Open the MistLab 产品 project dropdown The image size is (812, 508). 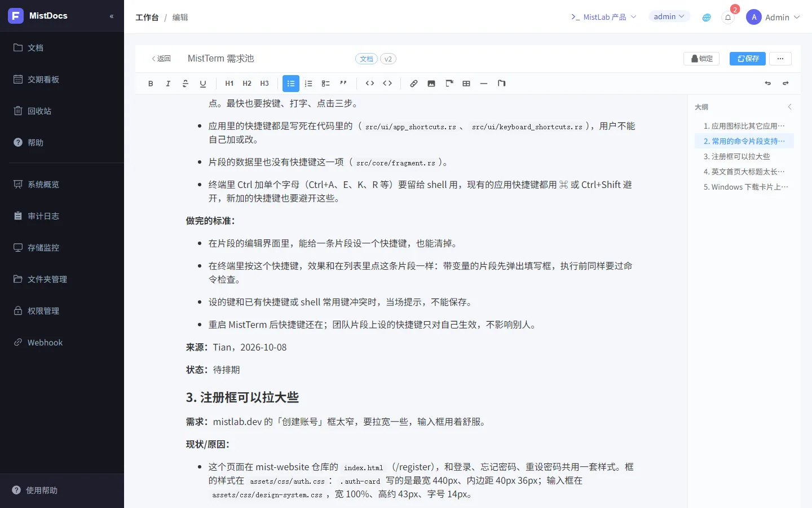[x=604, y=17]
